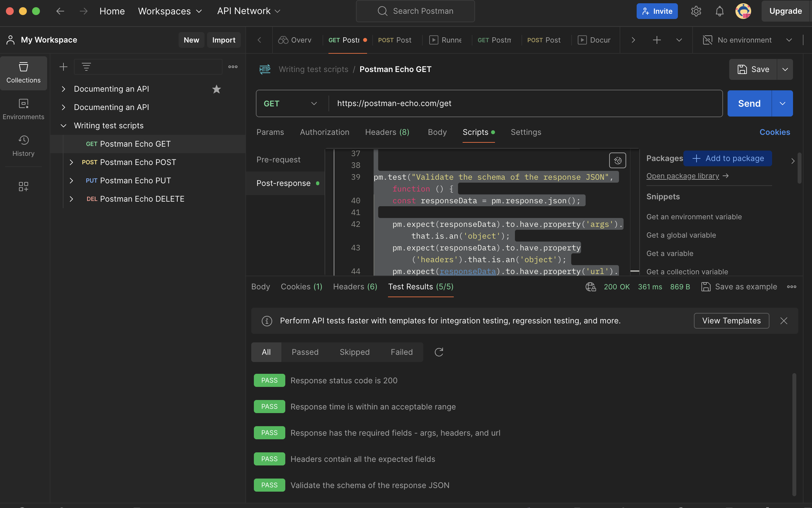Click the View Templates button
812x508 pixels.
(x=731, y=320)
